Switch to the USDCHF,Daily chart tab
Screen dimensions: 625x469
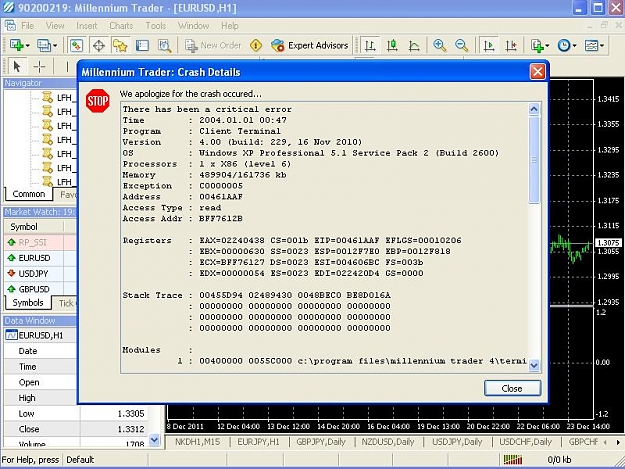525,442
